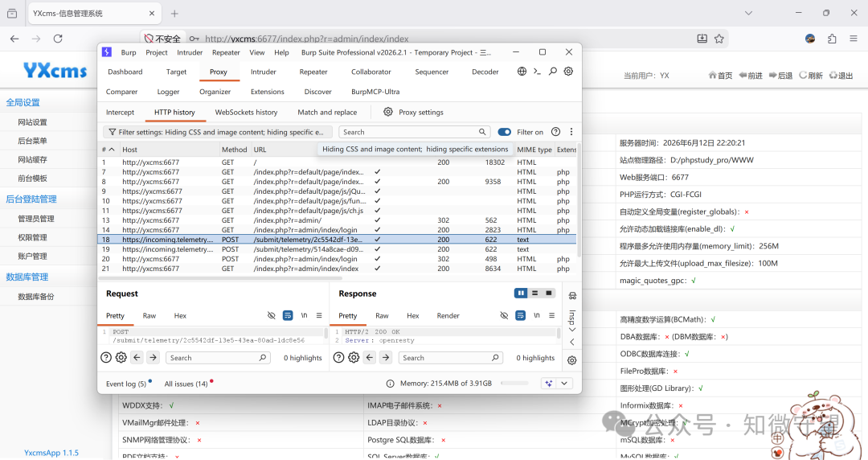This screenshot has width=868, height=460.
Task: Open Request pane hamburger options menu
Action: coord(319,315)
